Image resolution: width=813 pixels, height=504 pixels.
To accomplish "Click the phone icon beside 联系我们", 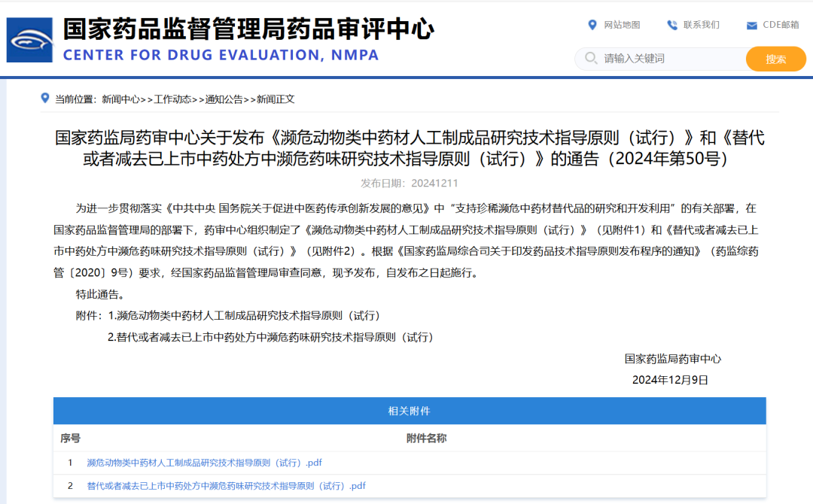I will (670, 24).
